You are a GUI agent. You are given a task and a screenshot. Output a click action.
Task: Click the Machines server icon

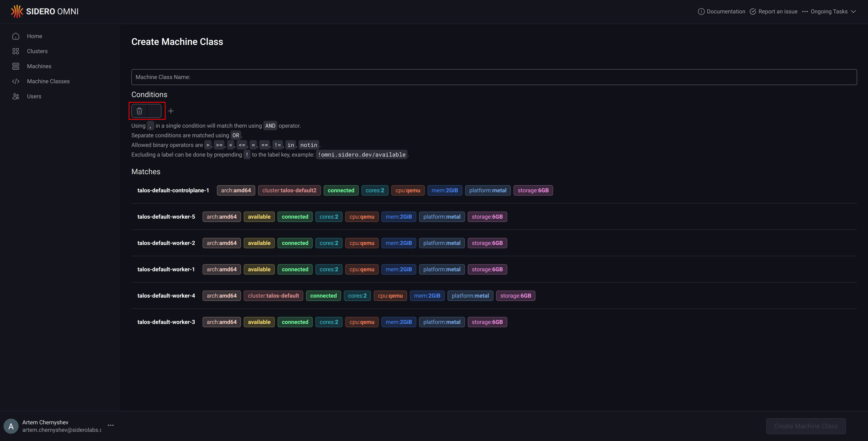[16, 66]
